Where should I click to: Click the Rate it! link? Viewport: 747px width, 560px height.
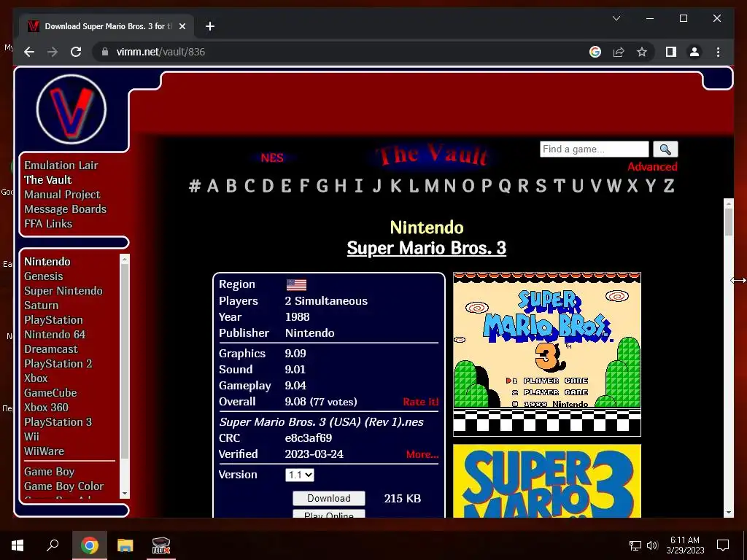click(420, 402)
